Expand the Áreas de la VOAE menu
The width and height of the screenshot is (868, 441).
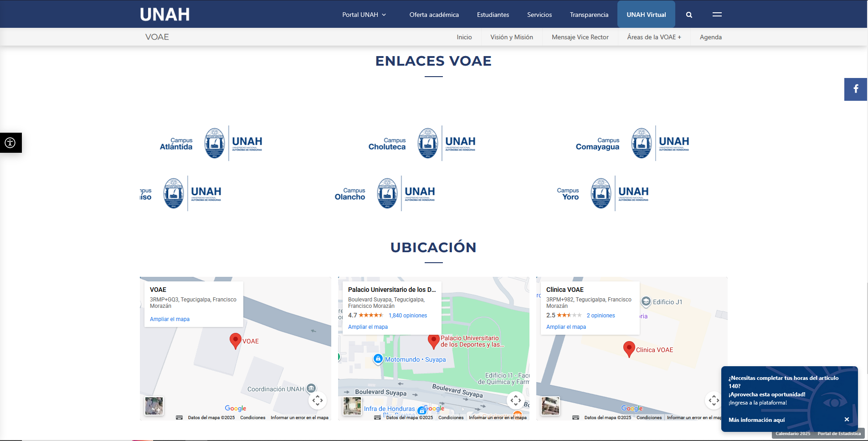coord(654,37)
